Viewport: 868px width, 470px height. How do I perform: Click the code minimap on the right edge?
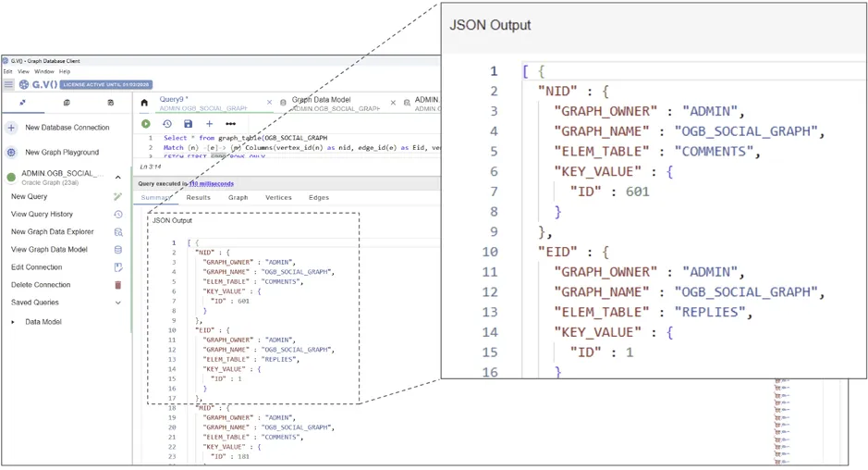coord(782,421)
